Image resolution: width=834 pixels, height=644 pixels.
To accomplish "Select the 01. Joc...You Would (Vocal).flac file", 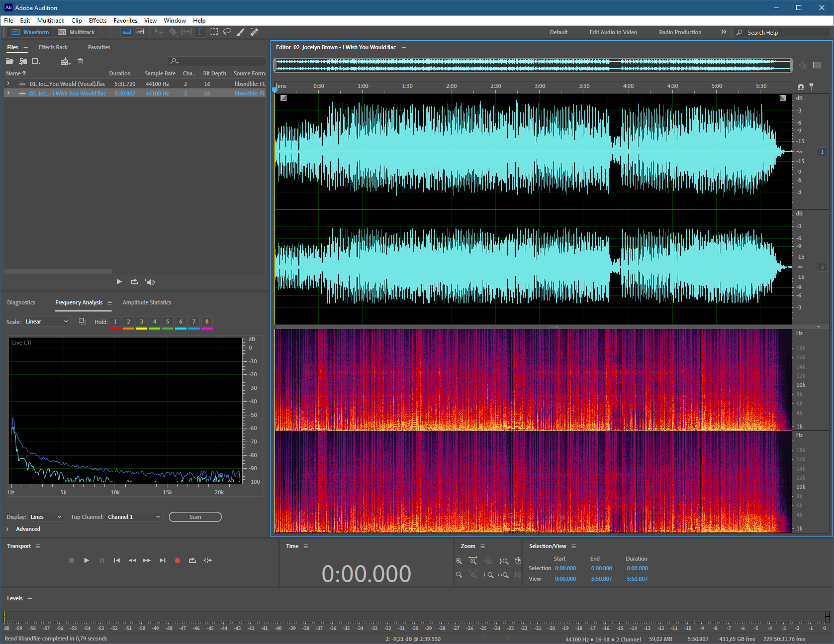I will (67, 84).
